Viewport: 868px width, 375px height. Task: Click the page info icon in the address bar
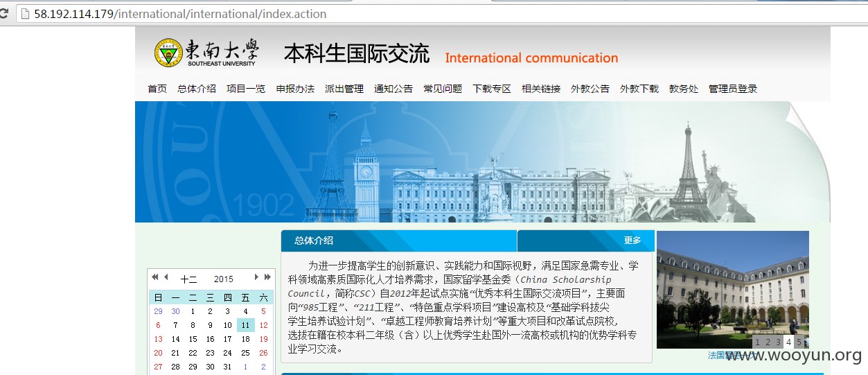(26, 14)
